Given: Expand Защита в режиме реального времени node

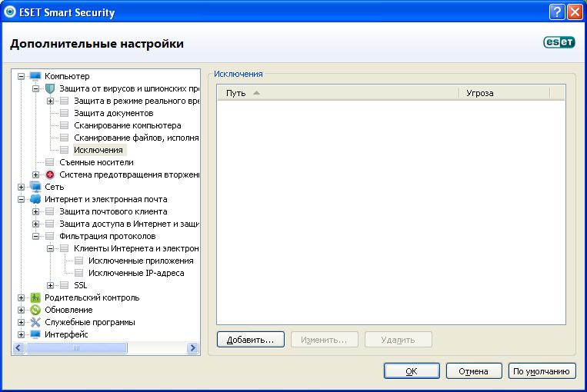Looking at the screenshot, I should coord(50,101).
